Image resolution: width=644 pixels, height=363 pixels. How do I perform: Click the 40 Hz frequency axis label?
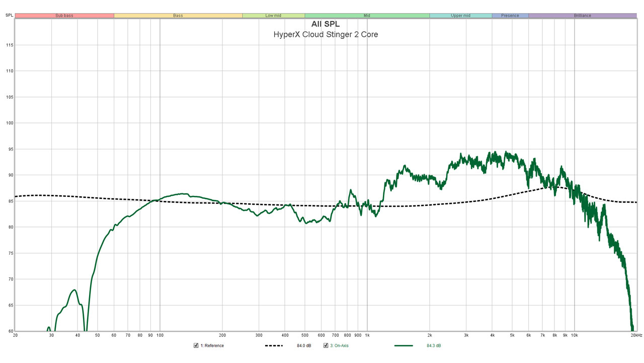point(77,335)
